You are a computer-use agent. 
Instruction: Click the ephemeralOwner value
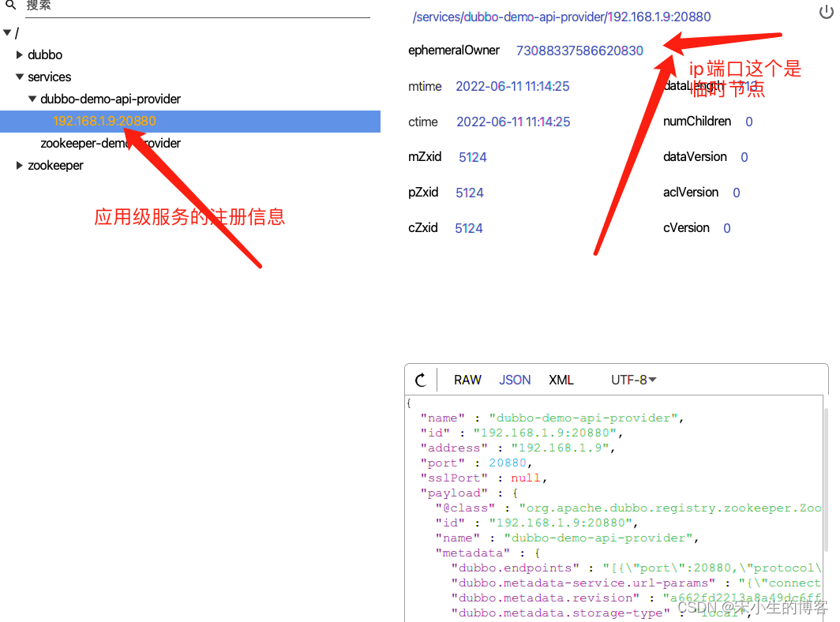point(579,51)
